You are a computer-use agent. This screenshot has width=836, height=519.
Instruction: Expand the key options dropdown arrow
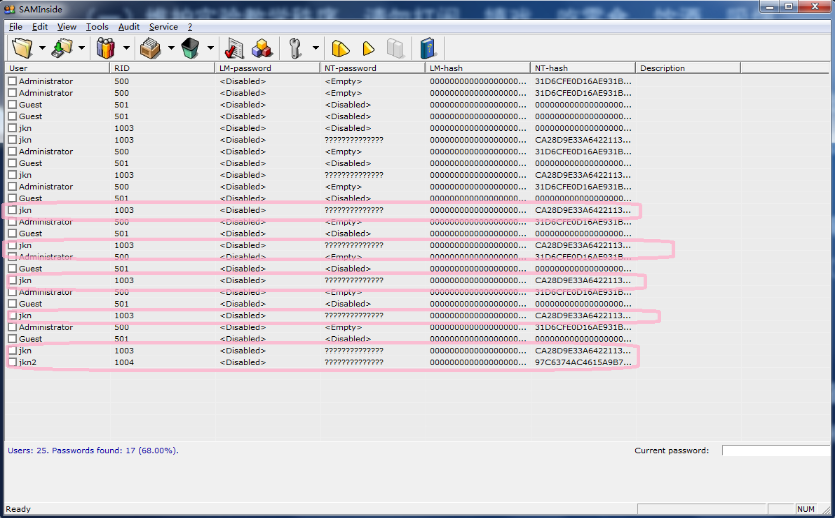click(316, 49)
